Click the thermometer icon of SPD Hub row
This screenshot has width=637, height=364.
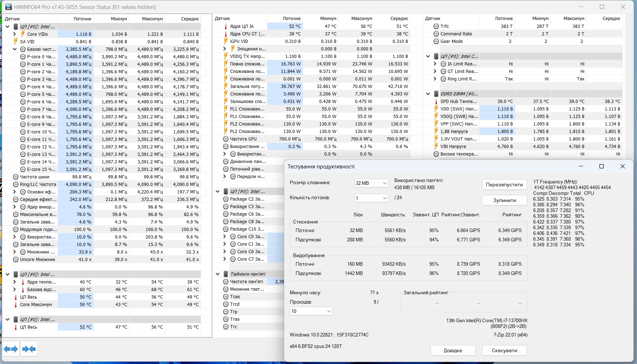pos(436,101)
